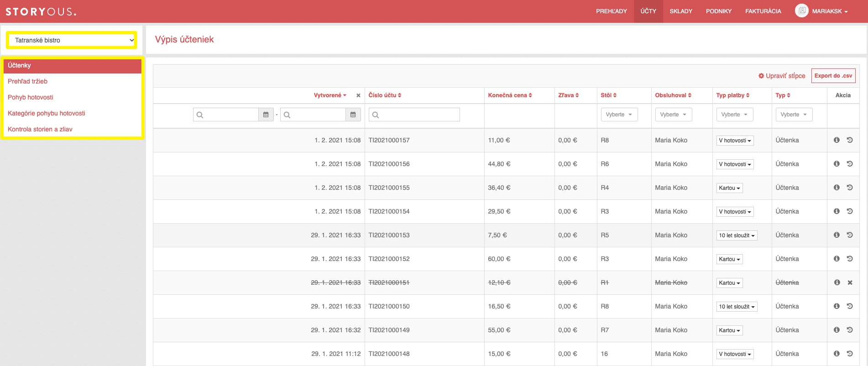Change Kartou payment type of receipt TI2021000155
Image resolution: width=868 pixels, height=366 pixels.
coord(729,188)
